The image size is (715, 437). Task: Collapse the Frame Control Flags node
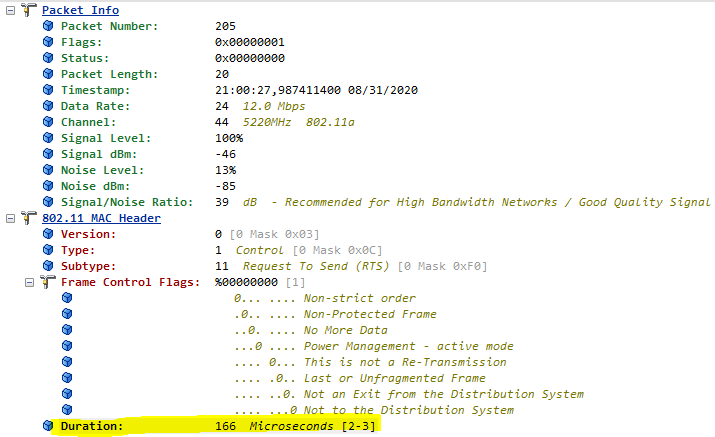28,282
